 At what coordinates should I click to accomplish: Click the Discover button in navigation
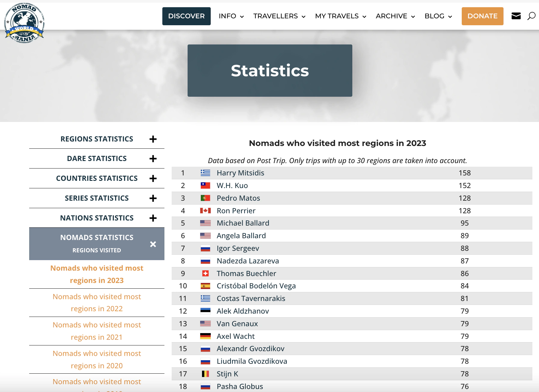[x=186, y=16]
